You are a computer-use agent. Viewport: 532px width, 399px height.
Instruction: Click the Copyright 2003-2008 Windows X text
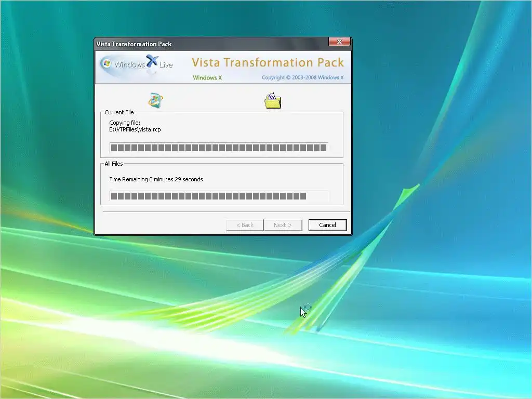point(303,77)
